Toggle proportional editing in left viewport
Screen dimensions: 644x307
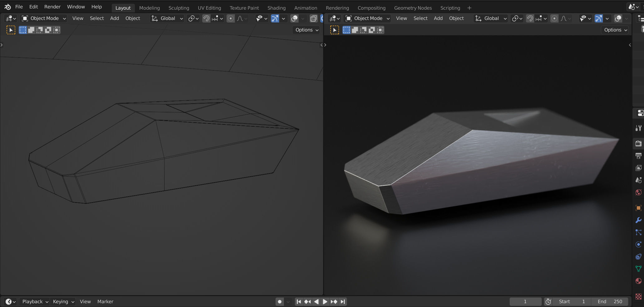pyautogui.click(x=230, y=18)
